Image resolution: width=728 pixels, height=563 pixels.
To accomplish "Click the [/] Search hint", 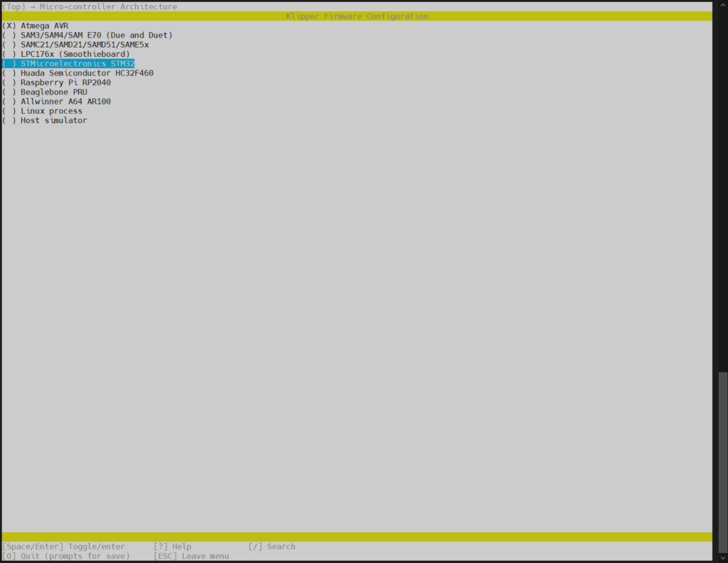I will [272, 546].
